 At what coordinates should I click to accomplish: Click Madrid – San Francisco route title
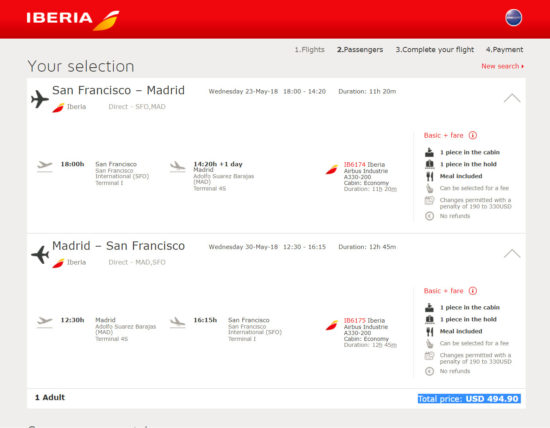[x=118, y=246]
